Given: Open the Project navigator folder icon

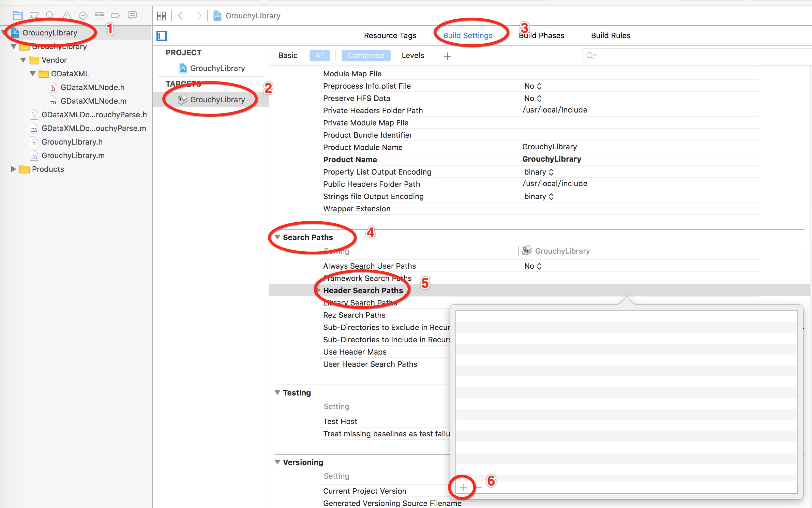Looking at the screenshot, I should [17, 16].
